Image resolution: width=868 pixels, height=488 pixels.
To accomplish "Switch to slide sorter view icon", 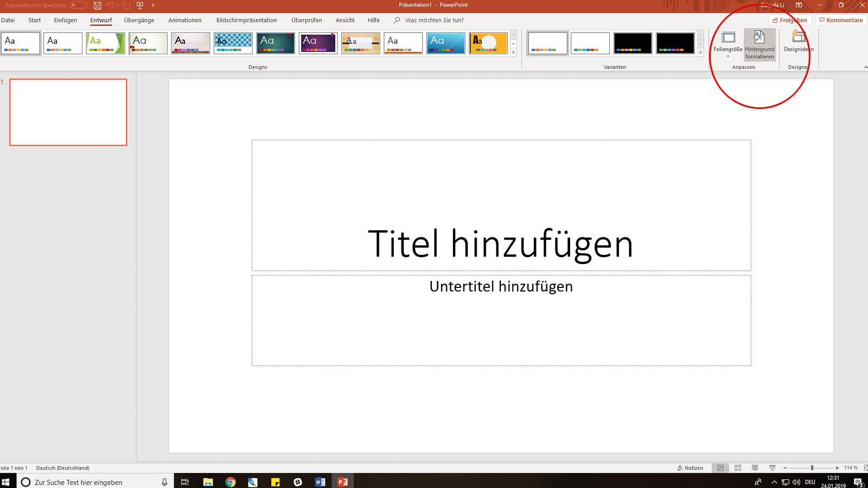I will pyautogui.click(x=738, y=468).
